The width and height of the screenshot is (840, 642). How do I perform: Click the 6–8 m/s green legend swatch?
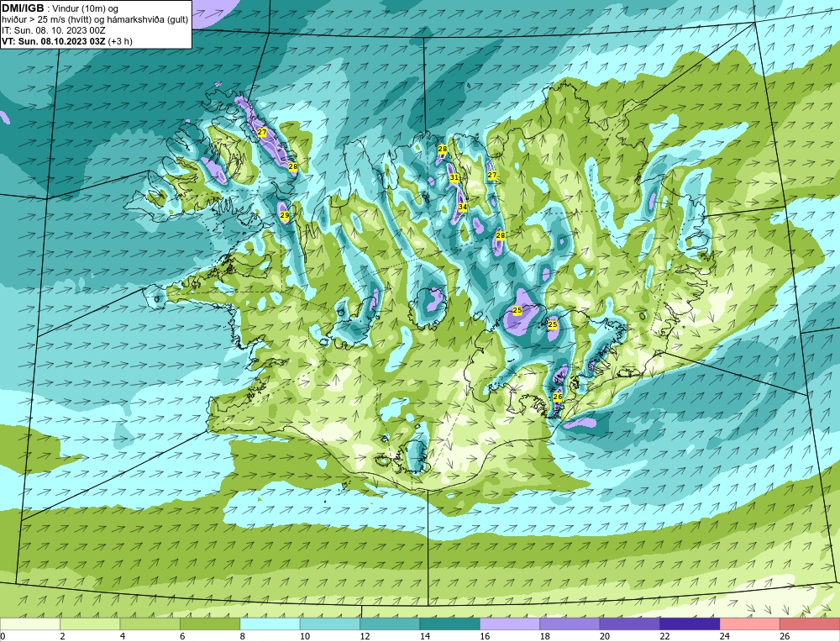[210, 624]
